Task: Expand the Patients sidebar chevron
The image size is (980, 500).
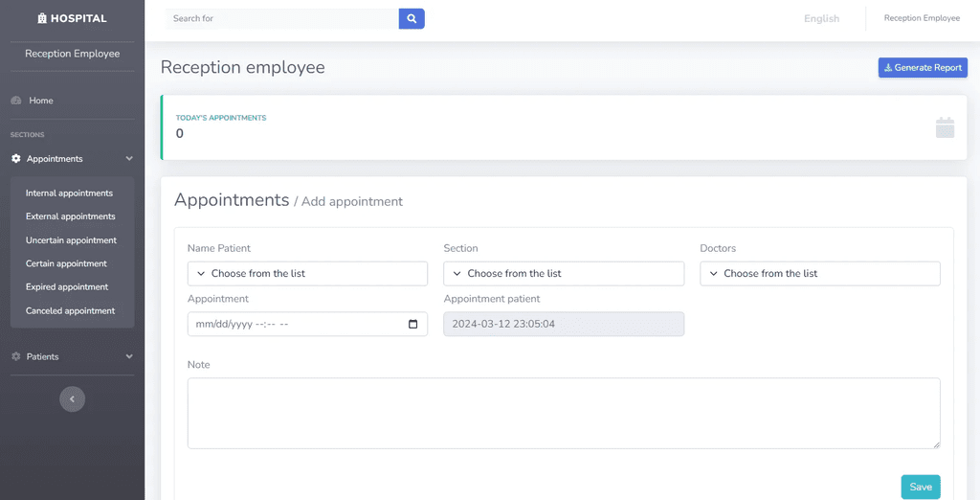Action: (x=129, y=356)
